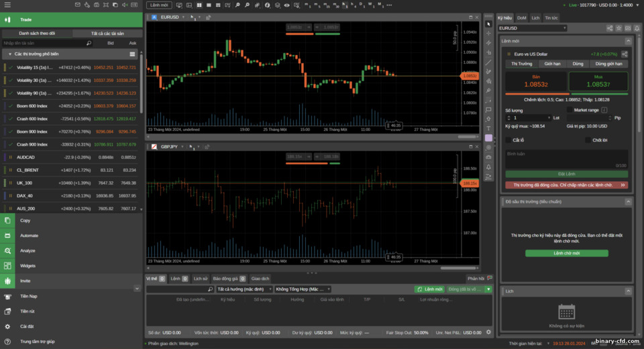The height and width of the screenshot is (349, 644).
Task: Open the Số lượng lot quantity dropdown
Action: [x=549, y=118]
